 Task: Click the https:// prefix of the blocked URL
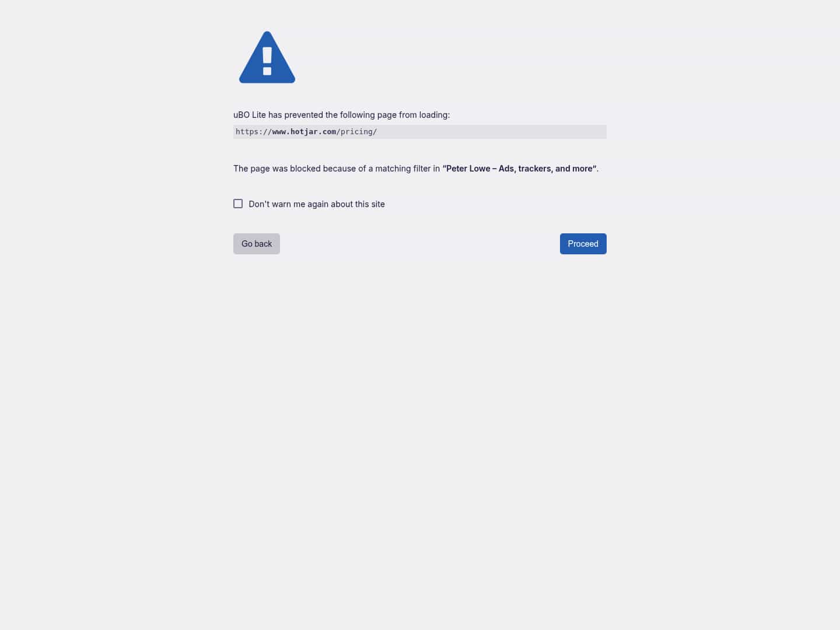(x=254, y=132)
